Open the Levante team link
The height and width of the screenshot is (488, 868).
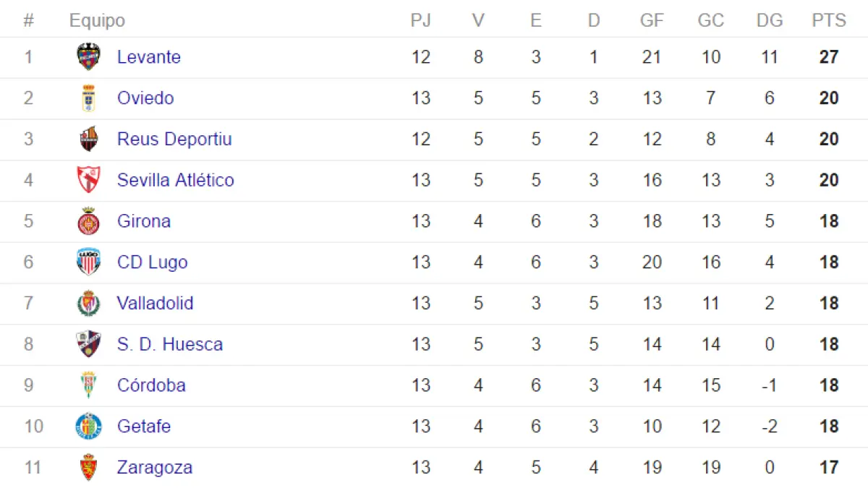point(149,57)
